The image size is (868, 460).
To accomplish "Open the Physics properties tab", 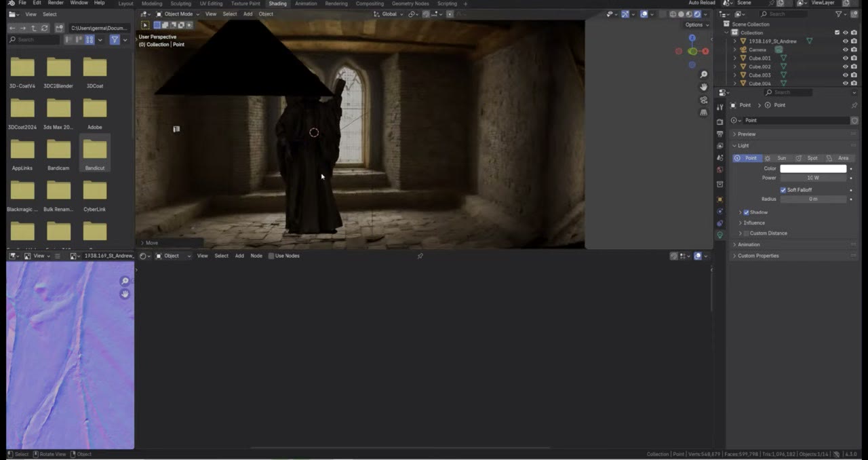I will point(720,211).
